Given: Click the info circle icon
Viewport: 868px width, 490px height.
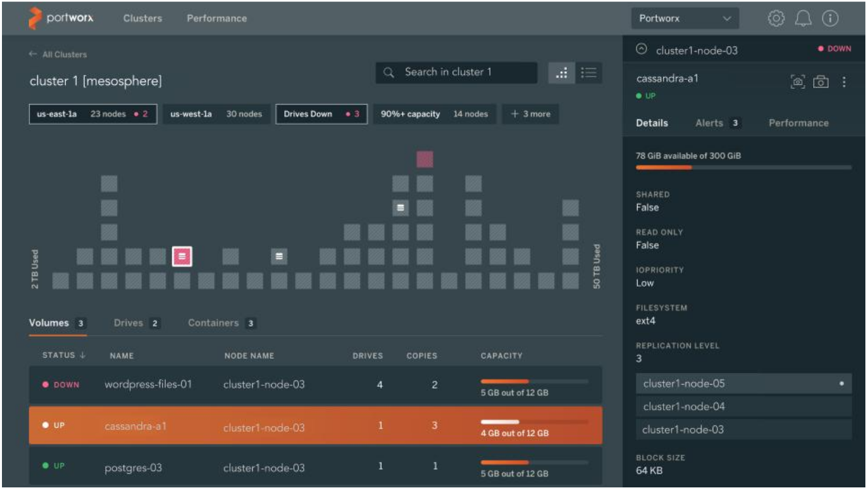Looking at the screenshot, I should click(x=830, y=19).
